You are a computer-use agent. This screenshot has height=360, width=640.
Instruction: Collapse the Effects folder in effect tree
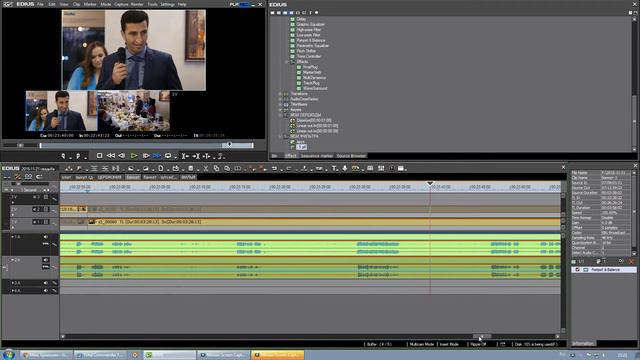(x=287, y=62)
